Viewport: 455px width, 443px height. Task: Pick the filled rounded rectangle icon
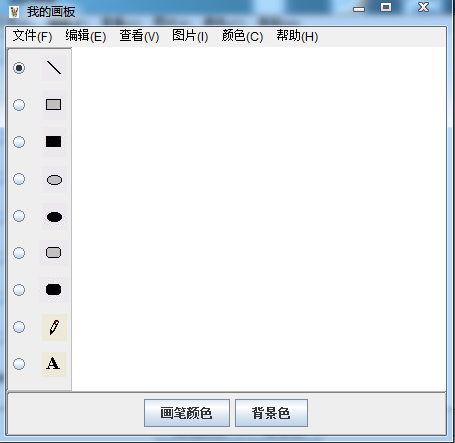pyautogui.click(x=54, y=290)
